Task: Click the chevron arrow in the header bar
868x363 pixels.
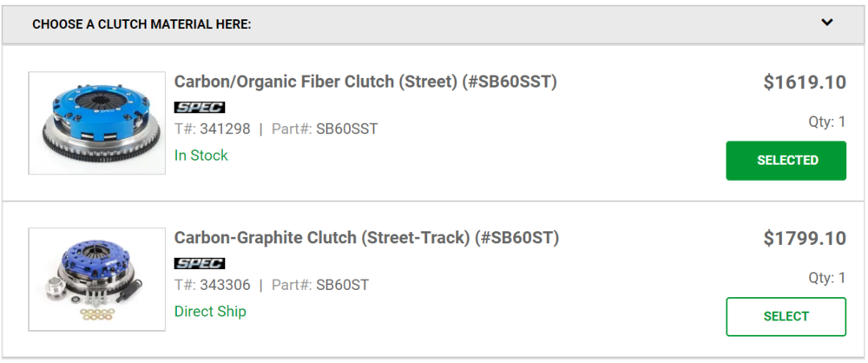Action: pyautogui.click(x=827, y=23)
